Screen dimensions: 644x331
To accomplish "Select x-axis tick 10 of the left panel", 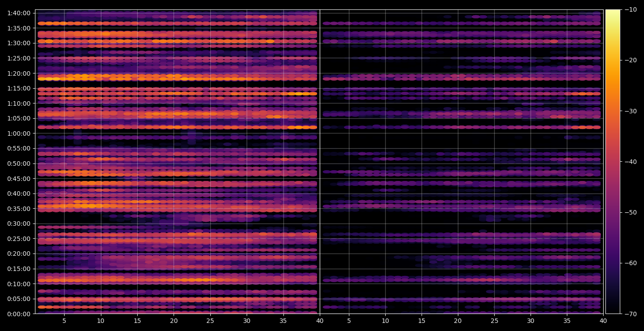I will click(100, 321).
